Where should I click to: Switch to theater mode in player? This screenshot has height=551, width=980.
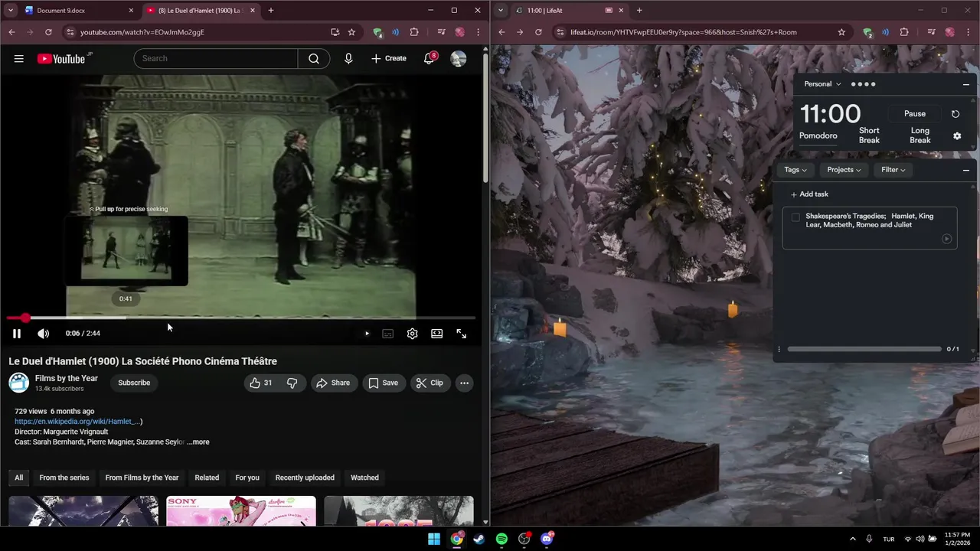[437, 333]
